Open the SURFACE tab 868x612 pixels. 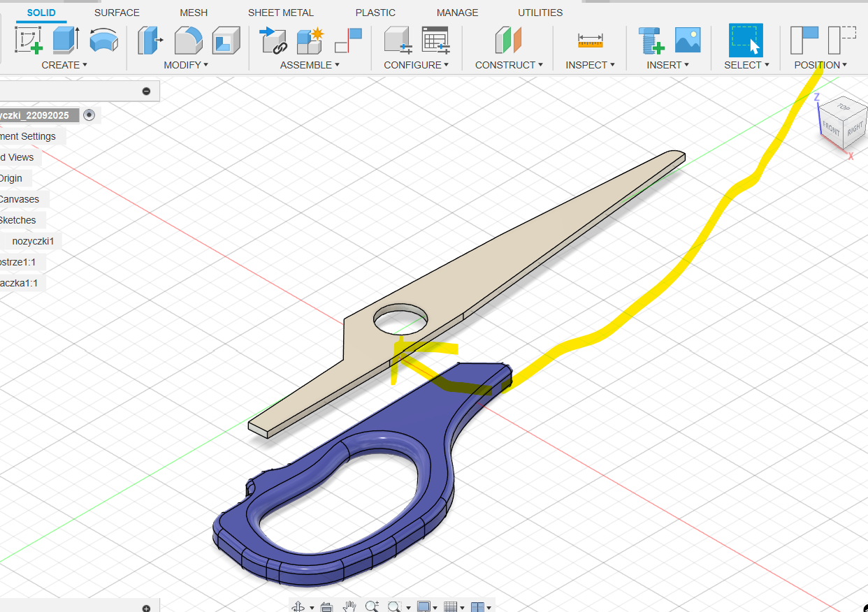(117, 13)
